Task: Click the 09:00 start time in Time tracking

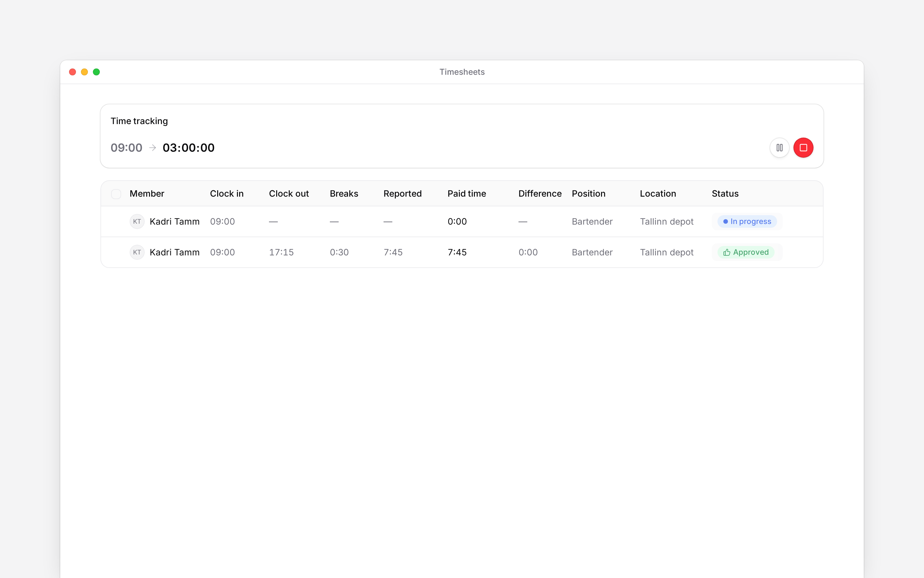Action: (126, 148)
